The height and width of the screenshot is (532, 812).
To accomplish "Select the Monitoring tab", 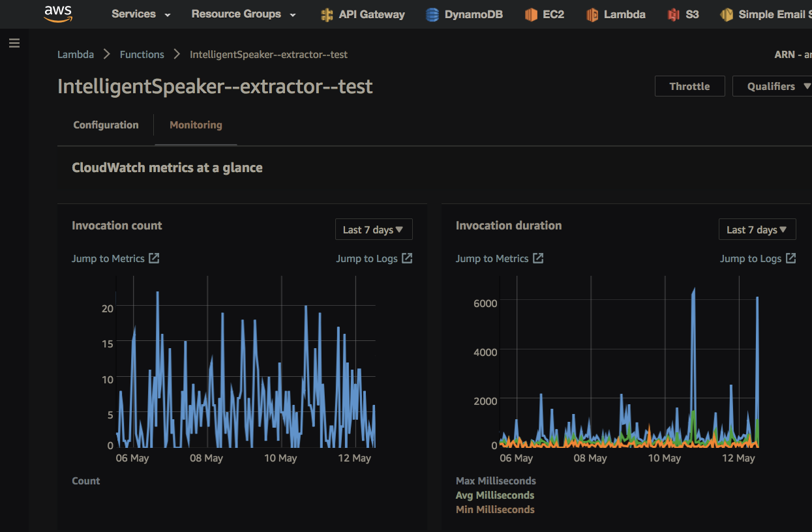I will click(x=196, y=125).
